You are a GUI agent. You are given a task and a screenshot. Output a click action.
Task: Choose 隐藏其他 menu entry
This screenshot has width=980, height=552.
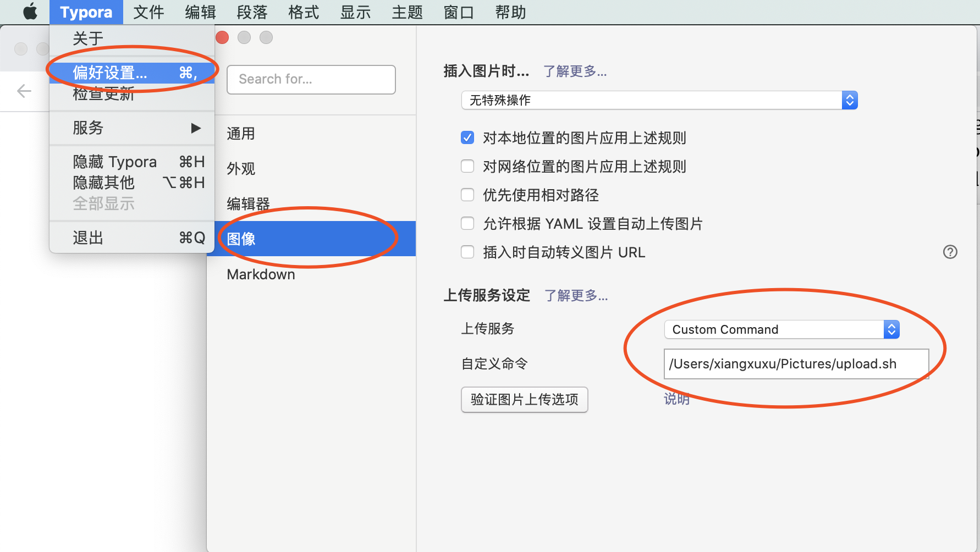pyautogui.click(x=132, y=183)
